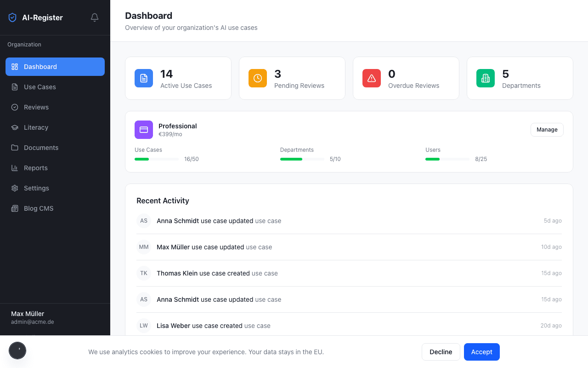Open the notifications bell icon
The width and height of the screenshot is (588, 368).
pos(95,17)
